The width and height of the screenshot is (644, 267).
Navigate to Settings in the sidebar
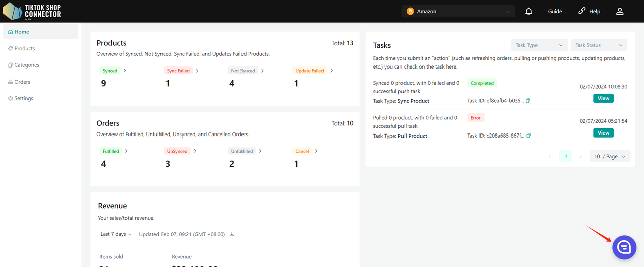(x=24, y=98)
